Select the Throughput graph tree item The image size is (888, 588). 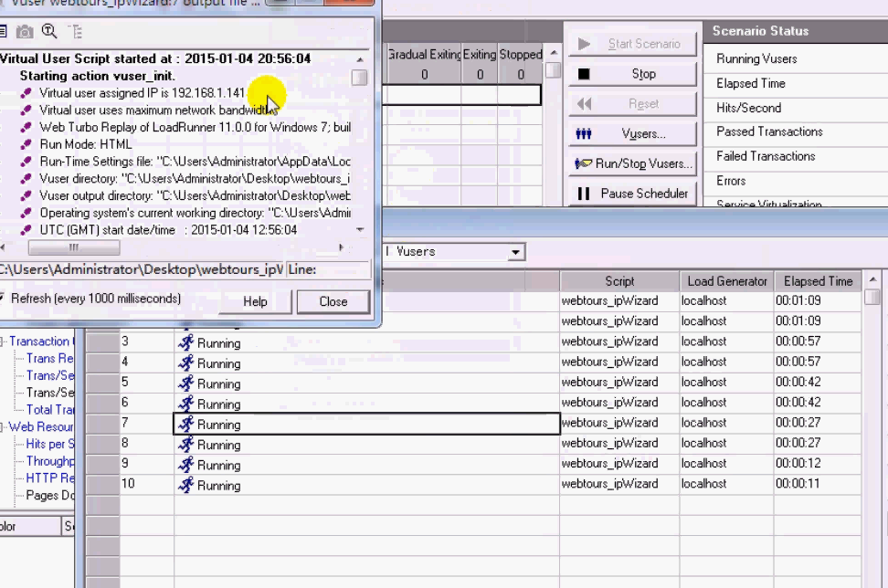[x=50, y=461]
